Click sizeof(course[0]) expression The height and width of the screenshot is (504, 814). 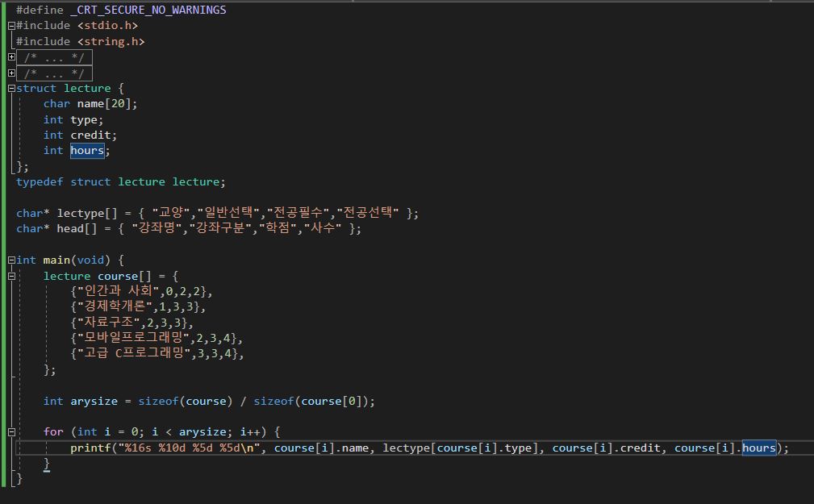311,402
